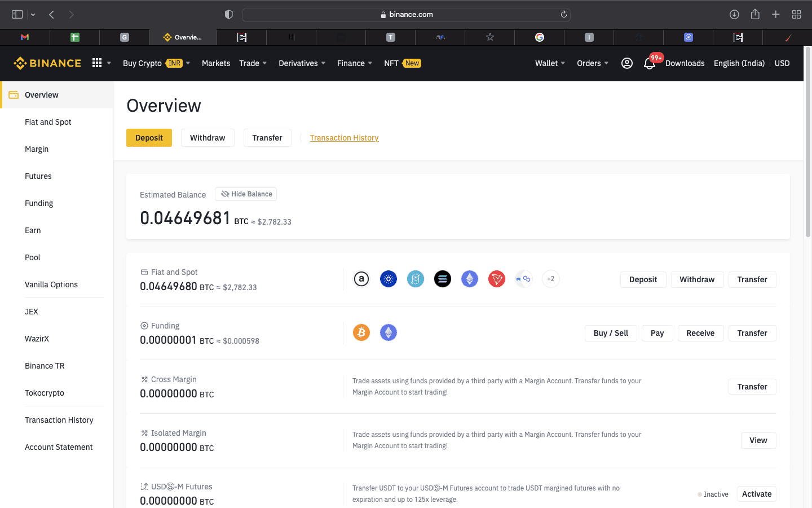812x508 pixels.
Task: Toggle Hide Balance
Action: (246, 194)
